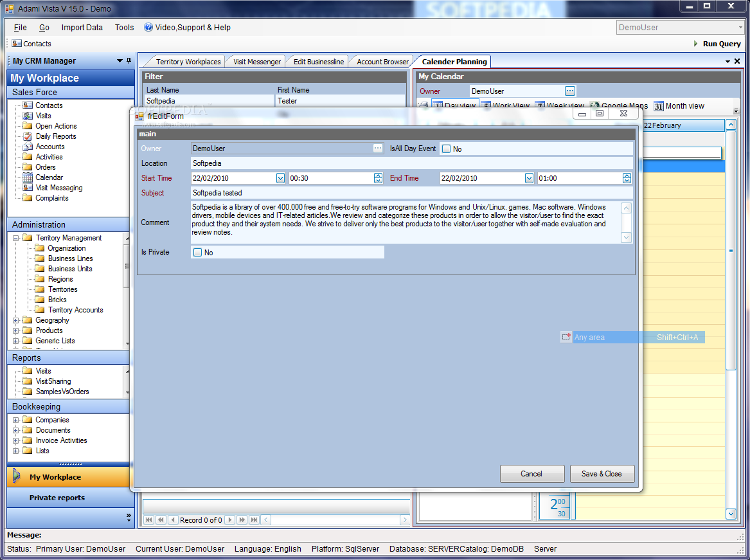750x560 pixels.
Task: Go to previous record in navigator
Action: pyautogui.click(x=173, y=519)
